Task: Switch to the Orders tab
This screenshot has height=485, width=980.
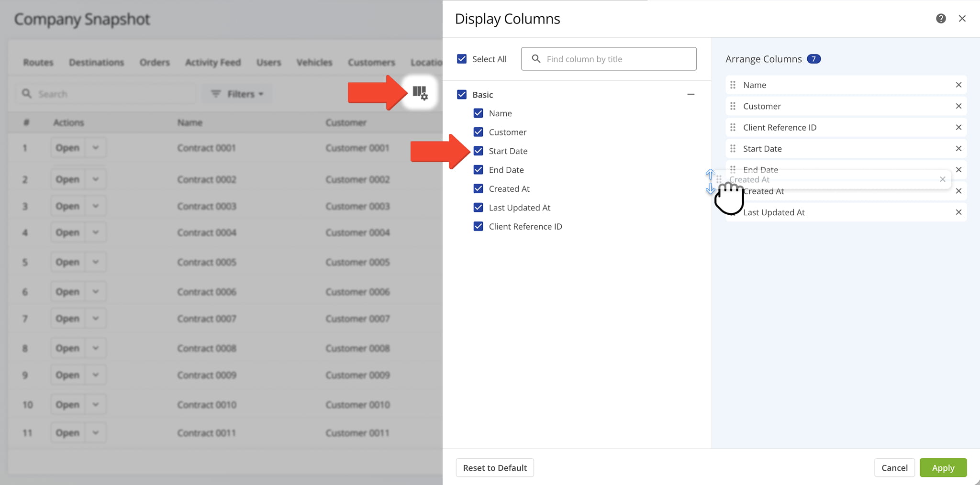Action: tap(155, 62)
